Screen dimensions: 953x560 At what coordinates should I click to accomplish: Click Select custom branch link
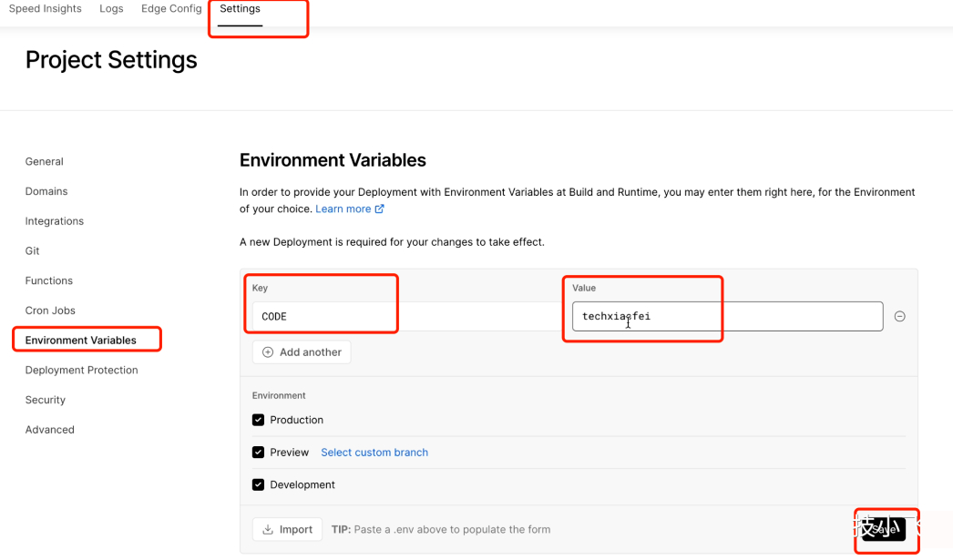tap(374, 453)
